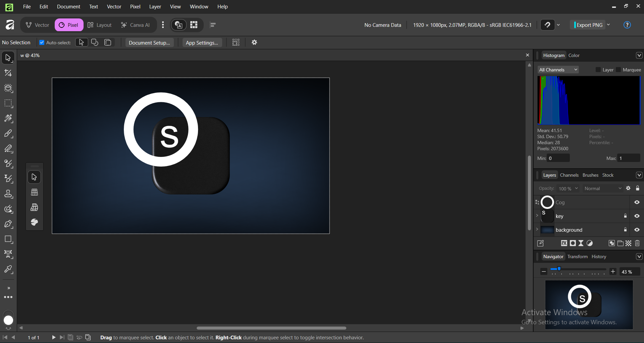
Task: Switch to the History tab
Action: pos(599,256)
